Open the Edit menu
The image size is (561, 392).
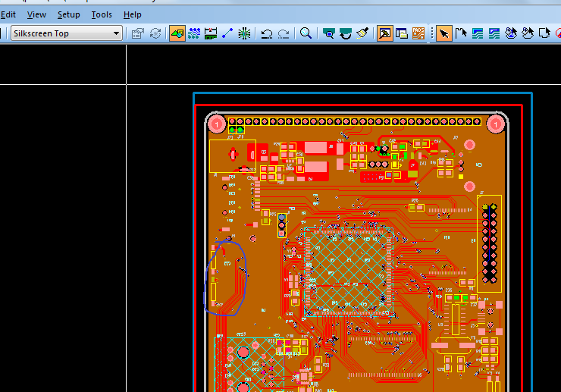point(8,14)
